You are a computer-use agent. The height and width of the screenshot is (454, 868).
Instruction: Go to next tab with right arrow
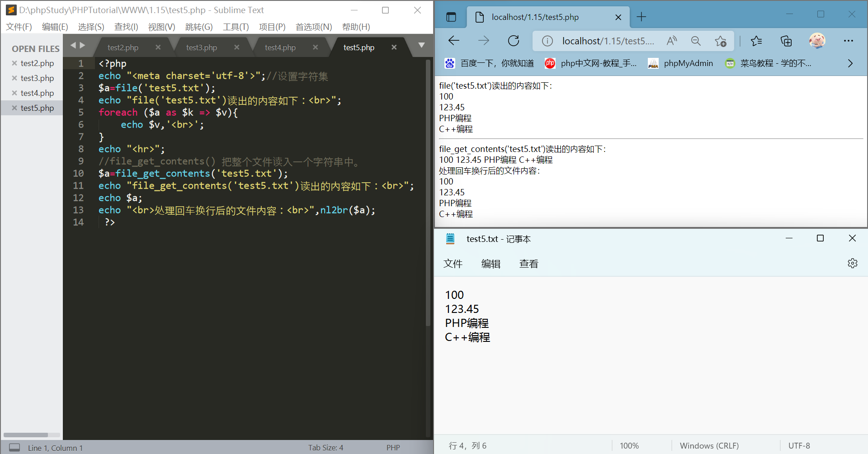point(82,45)
